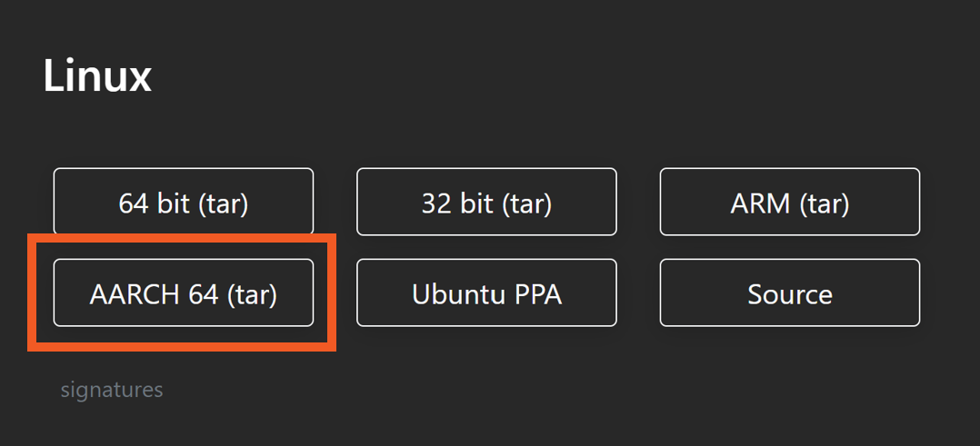Pick the ARM tar archive button

coord(789,202)
